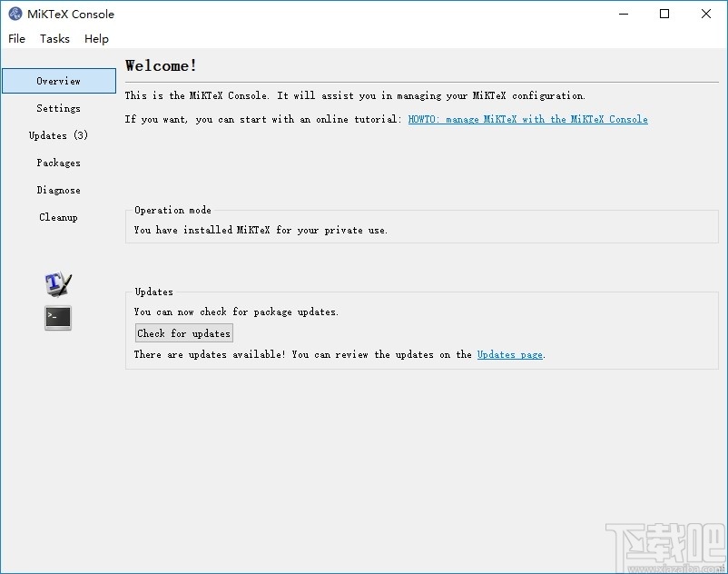Click the MiKTeX Console title bar icon

pyautogui.click(x=15, y=15)
